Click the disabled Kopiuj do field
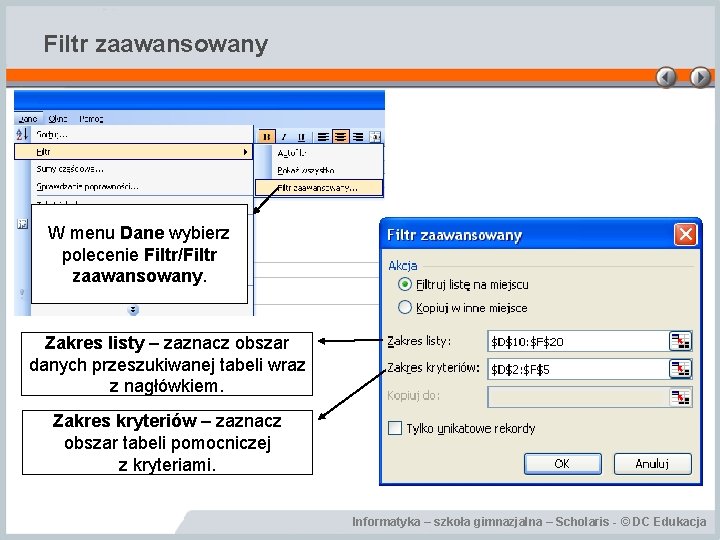This screenshot has height=540, width=720. [578, 397]
